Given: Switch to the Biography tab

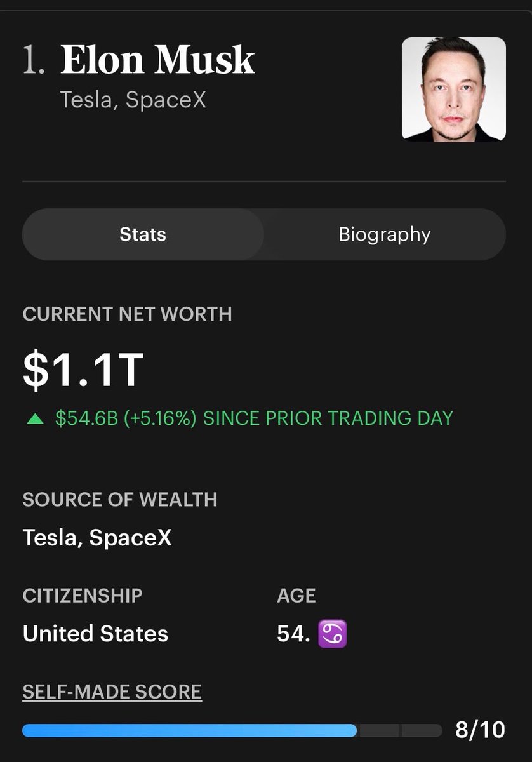Looking at the screenshot, I should [x=385, y=234].
